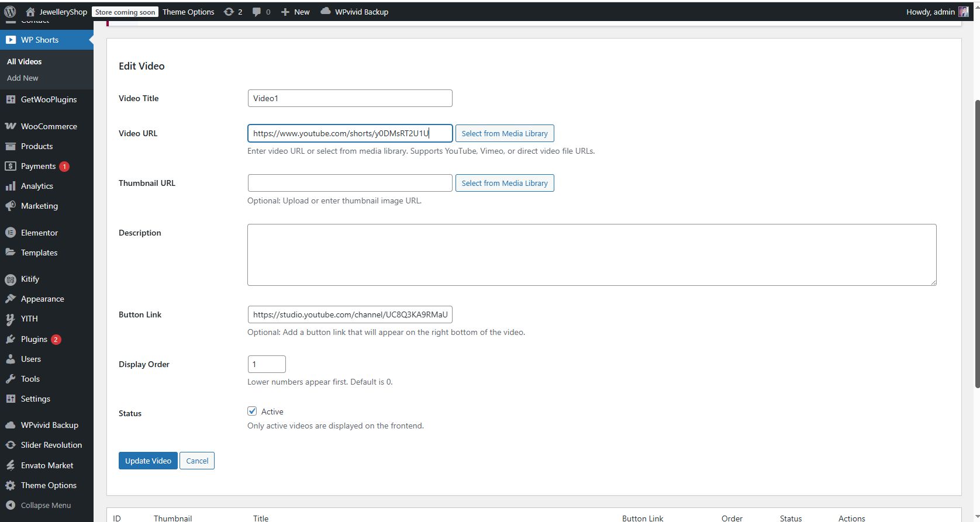Screen dimensions: 980x522
Task: Click the WooCommerce sidebar icon
Action: [11, 126]
